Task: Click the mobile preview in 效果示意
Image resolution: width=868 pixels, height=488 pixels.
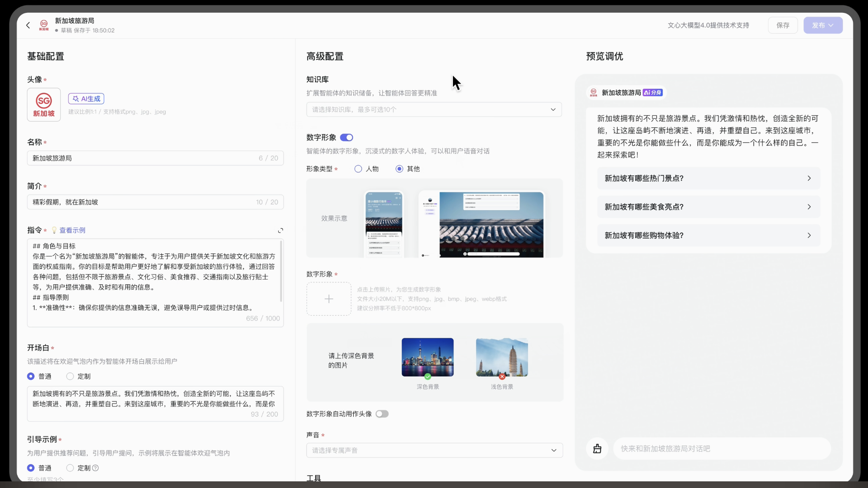Action: tap(384, 224)
